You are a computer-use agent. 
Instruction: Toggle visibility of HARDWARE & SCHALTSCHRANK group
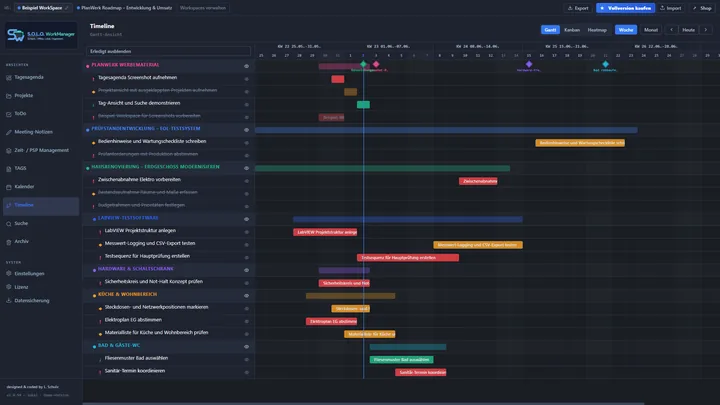tap(247, 270)
